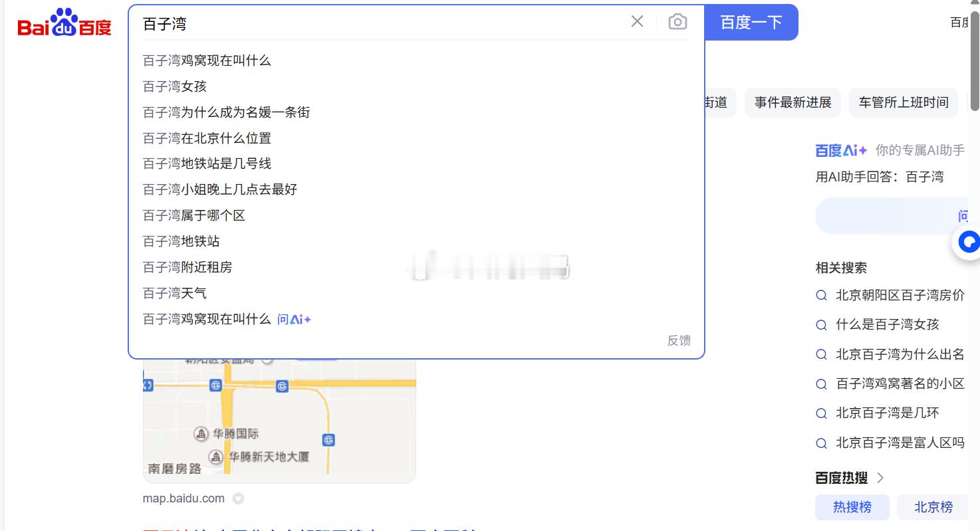Select suggestion 百子湾地铁站是几号线
Image resolution: width=980 pixels, height=531 pixels.
[x=207, y=163]
